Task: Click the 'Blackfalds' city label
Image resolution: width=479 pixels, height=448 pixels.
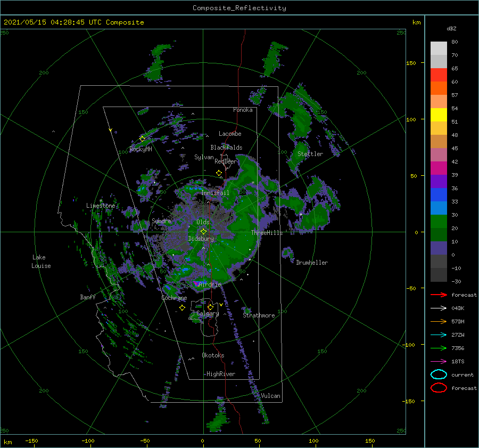Action: coord(226,148)
